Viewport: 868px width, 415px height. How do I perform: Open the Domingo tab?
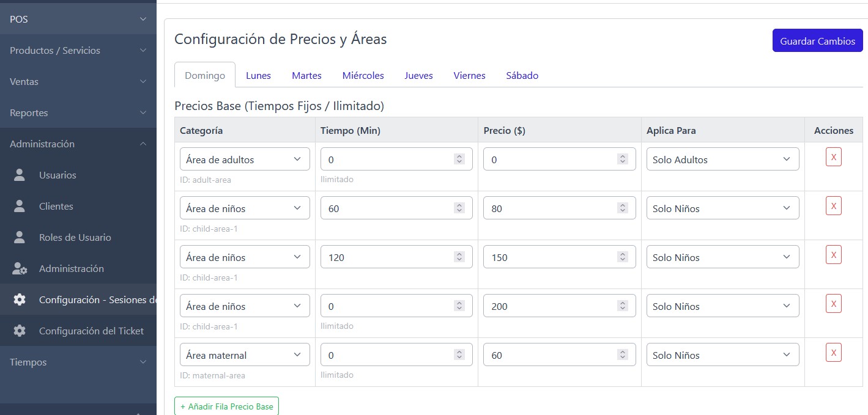(x=205, y=75)
